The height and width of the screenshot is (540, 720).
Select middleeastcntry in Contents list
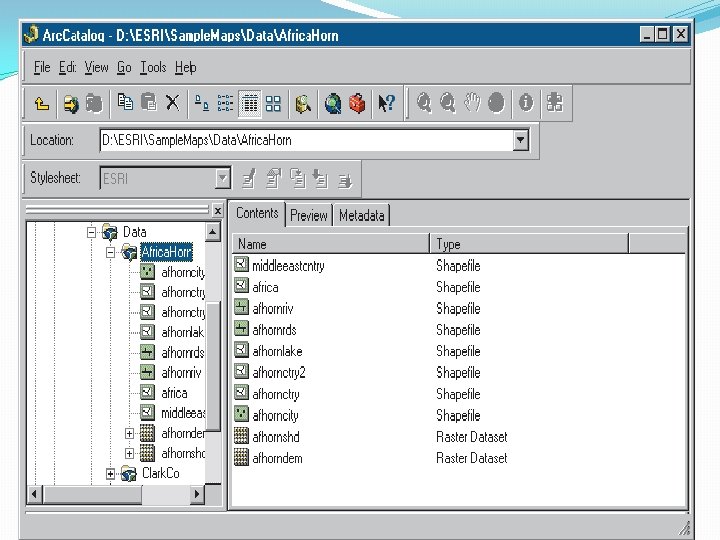(x=288, y=265)
